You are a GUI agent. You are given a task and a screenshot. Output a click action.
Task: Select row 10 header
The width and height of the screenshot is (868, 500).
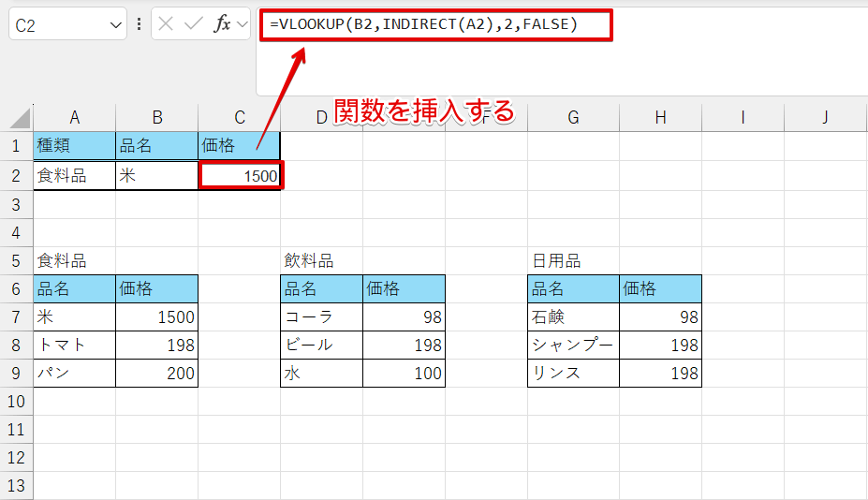[x=16, y=402]
